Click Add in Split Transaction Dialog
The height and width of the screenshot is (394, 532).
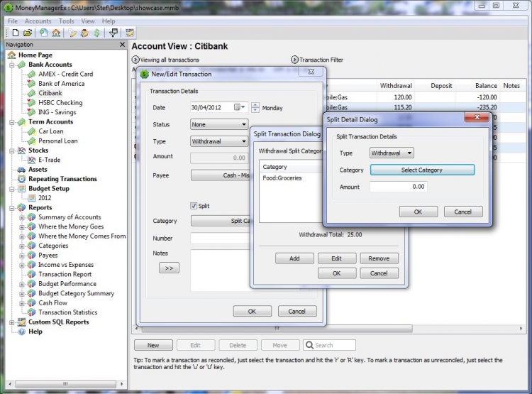pyautogui.click(x=294, y=258)
